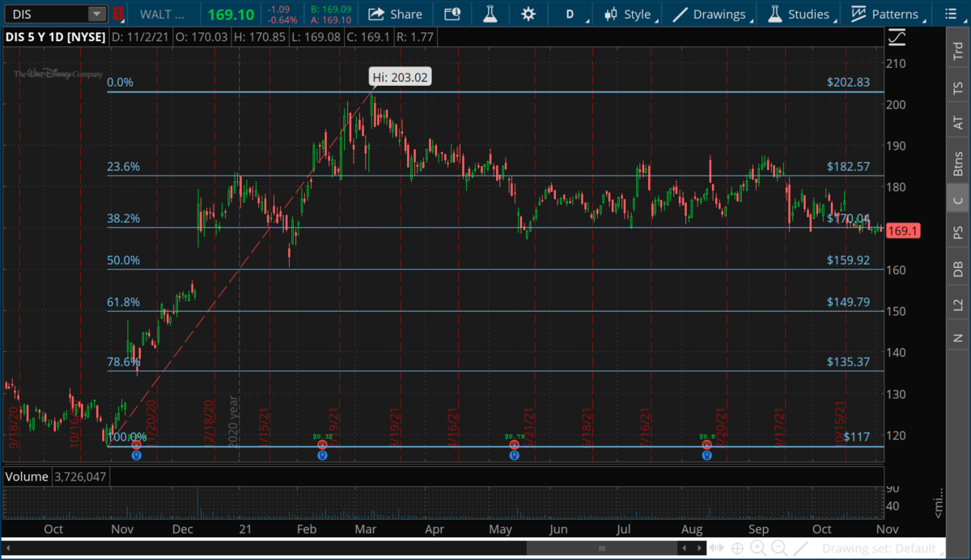
Task: Open chart settings gear icon
Action: [x=528, y=15]
